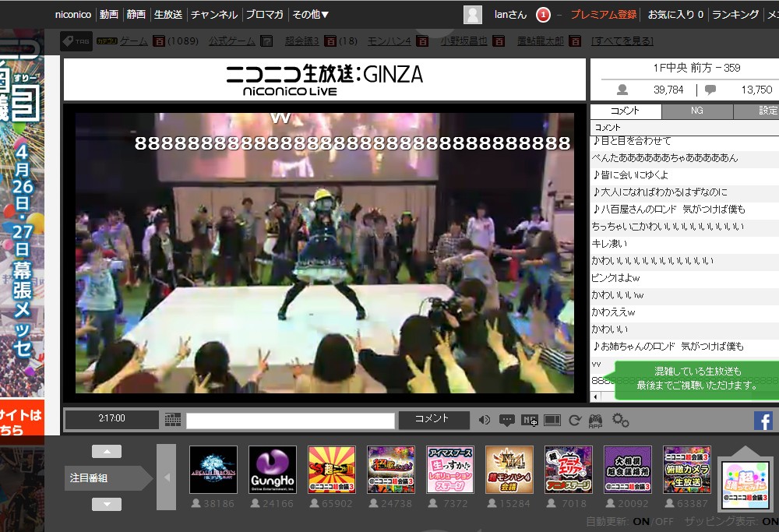Switch to fullscreen screen-mode icon

[x=552, y=421]
